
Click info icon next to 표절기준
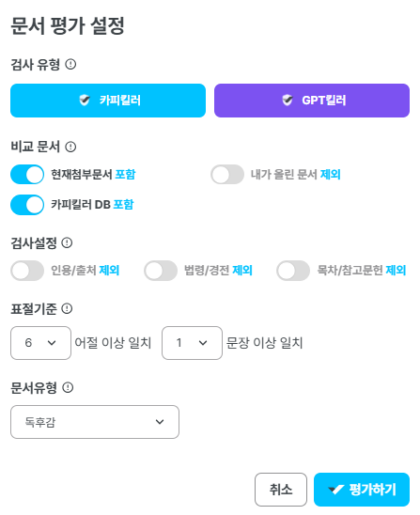(67, 308)
